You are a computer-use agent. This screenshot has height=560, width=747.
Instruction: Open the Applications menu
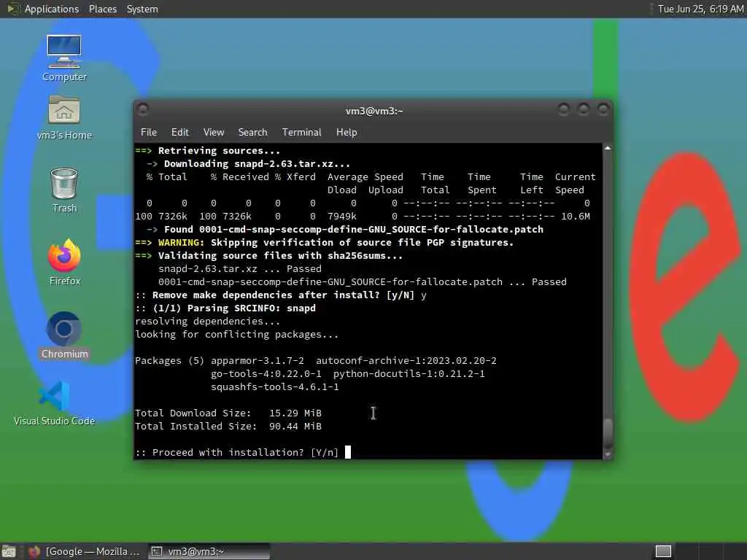[52, 9]
